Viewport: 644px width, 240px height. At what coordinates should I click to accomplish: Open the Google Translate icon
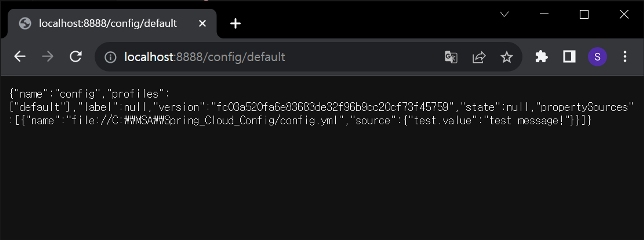point(451,57)
